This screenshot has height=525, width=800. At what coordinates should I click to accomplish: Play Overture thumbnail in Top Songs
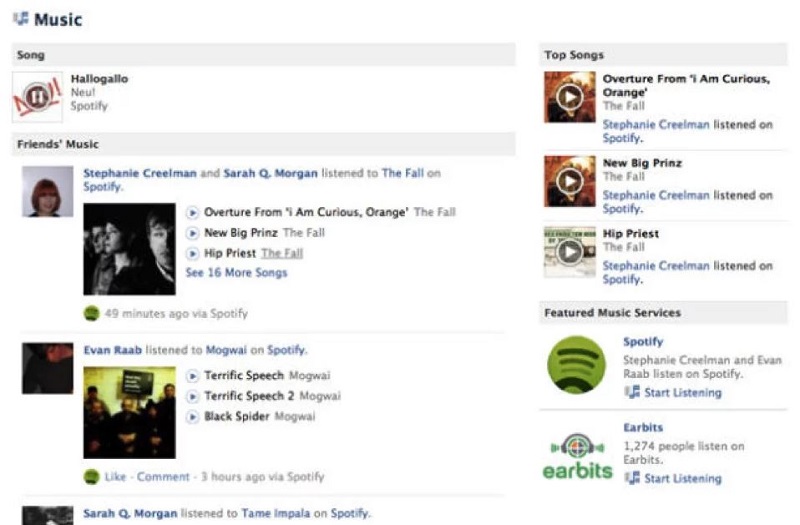[570, 96]
